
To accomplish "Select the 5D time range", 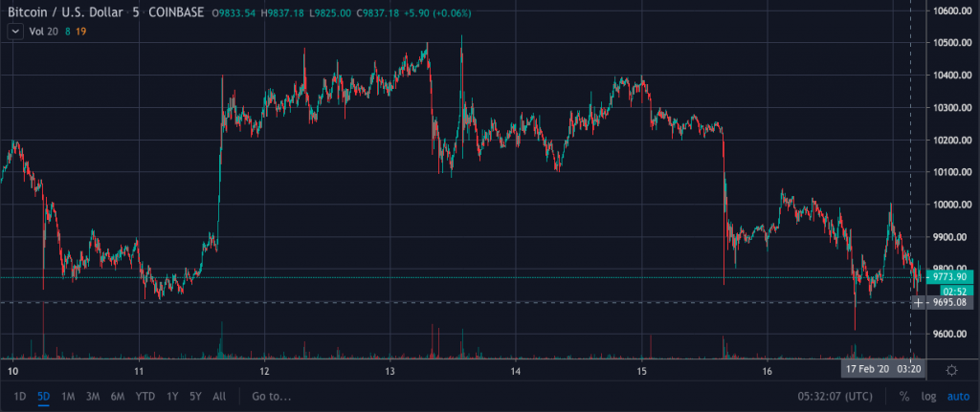I will (x=44, y=396).
